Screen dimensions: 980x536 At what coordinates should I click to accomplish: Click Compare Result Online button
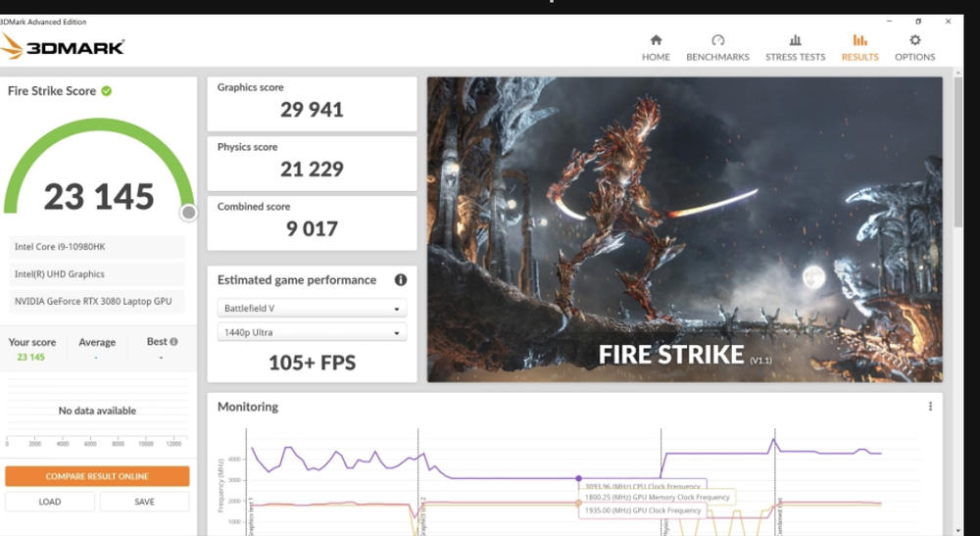coord(97,476)
